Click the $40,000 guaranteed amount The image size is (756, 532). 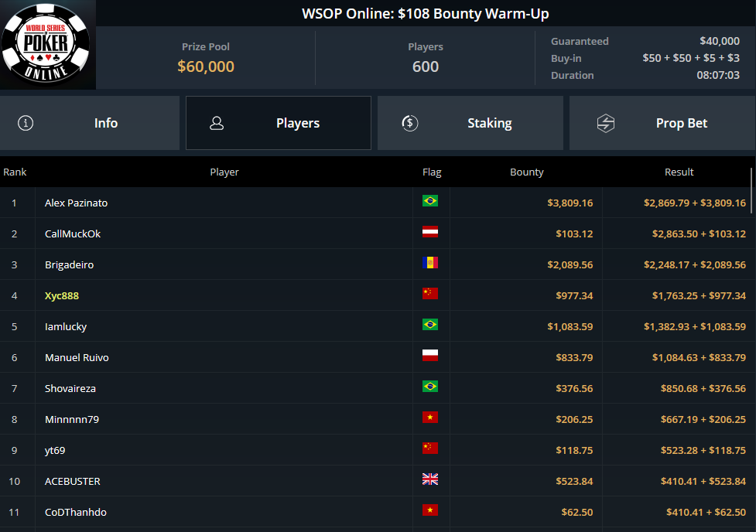tap(720, 42)
